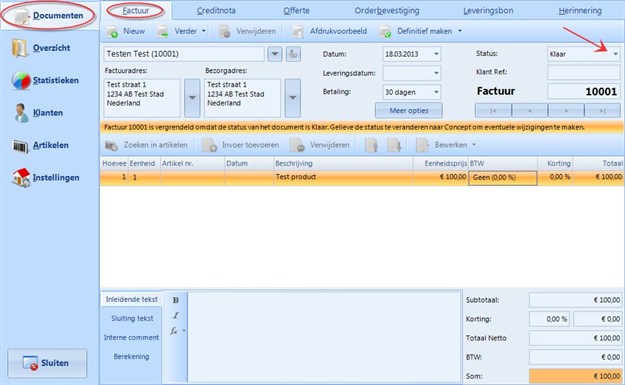625x385 pixels.
Task: Open the Datum date picker
Action: (x=436, y=54)
